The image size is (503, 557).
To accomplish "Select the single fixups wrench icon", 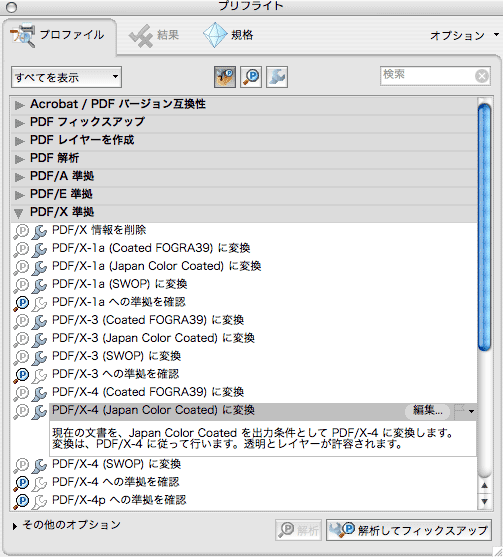I will coord(277,77).
